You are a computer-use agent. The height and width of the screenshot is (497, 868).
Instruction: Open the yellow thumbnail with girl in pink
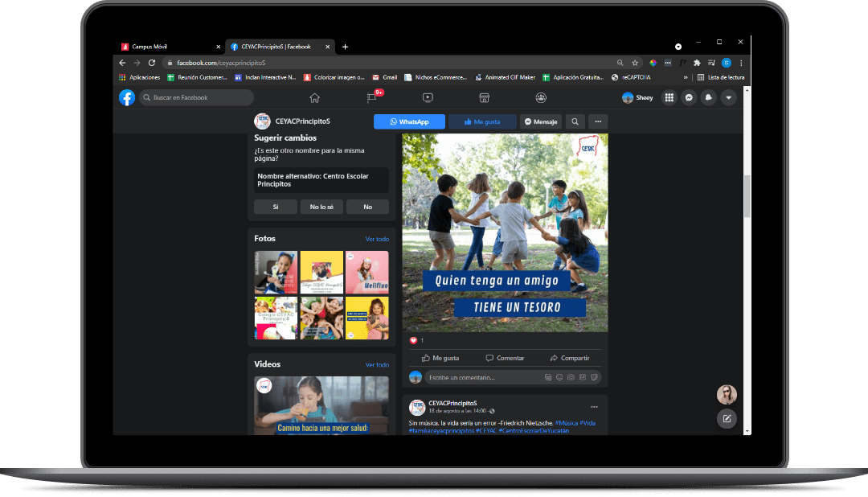point(367,318)
